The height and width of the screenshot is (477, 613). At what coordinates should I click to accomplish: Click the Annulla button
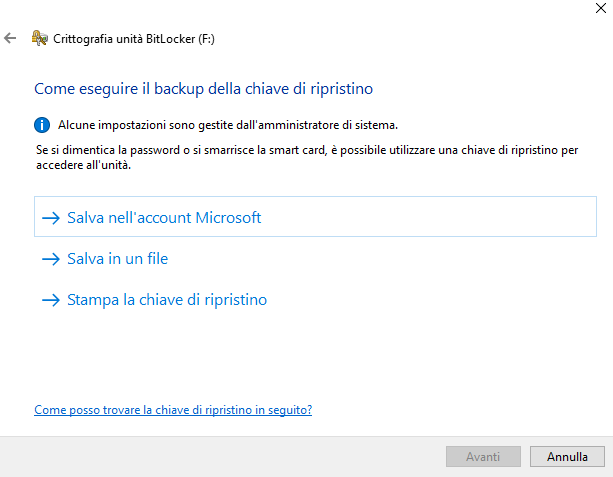tap(567, 457)
